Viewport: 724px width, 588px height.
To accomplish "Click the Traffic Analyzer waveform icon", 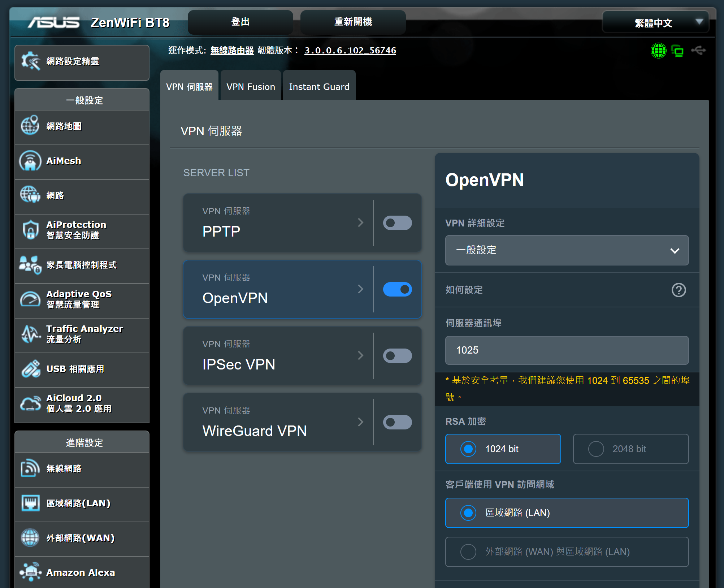I will [30, 334].
